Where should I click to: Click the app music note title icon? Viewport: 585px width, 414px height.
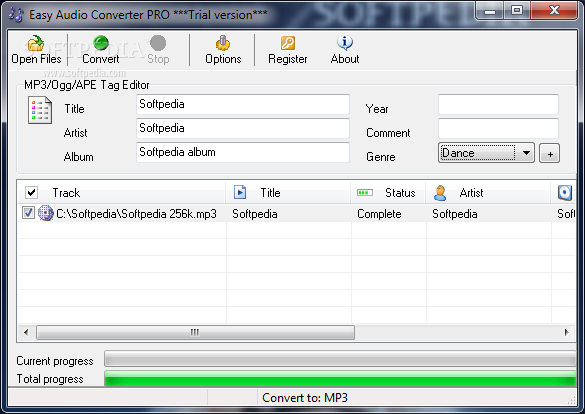16,15
